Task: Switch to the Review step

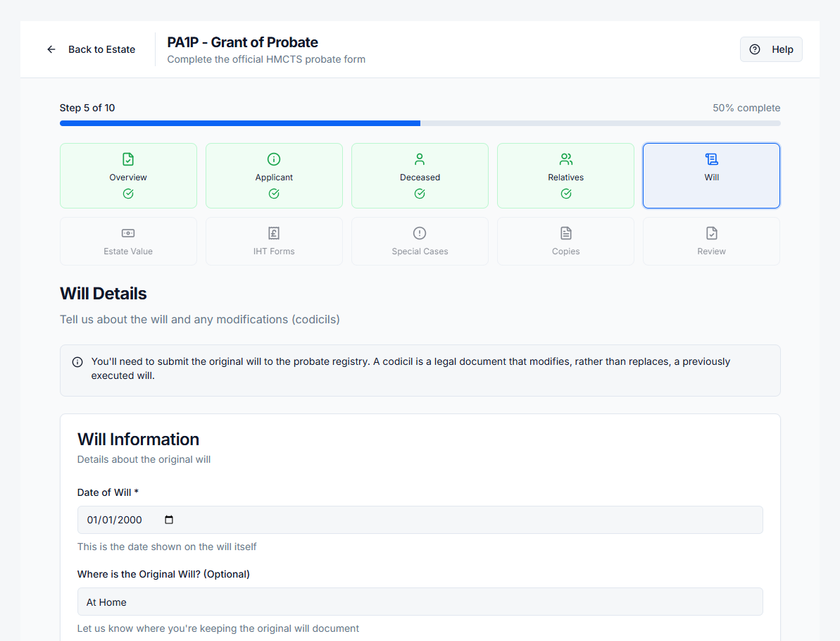Action: (x=711, y=241)
